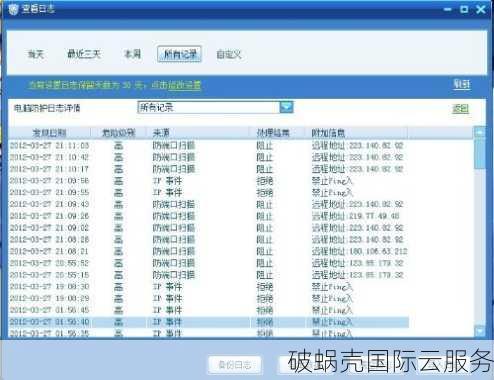Image resolution: width=494 pixels, height=380 pixels.
Task: Sort by the 发现日期 column header
Action: point(49,133)
